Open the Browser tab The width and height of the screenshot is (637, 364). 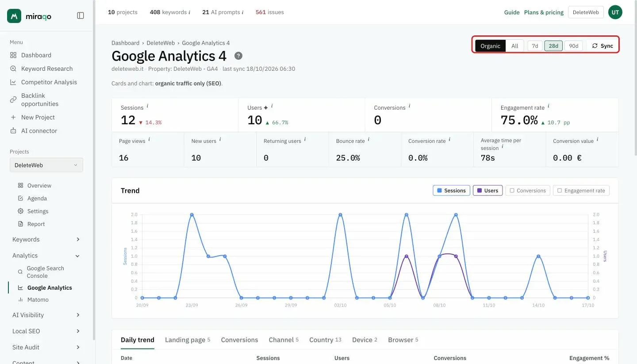403,340
